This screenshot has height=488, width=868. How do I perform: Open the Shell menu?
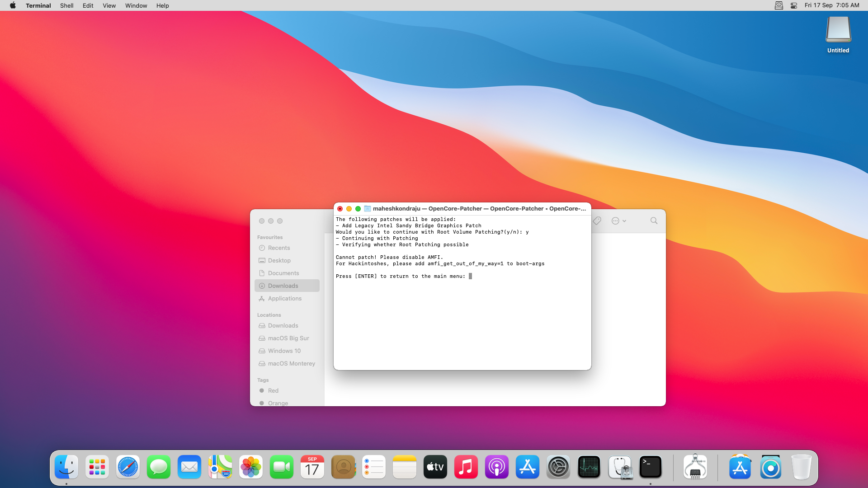[66, 5]
